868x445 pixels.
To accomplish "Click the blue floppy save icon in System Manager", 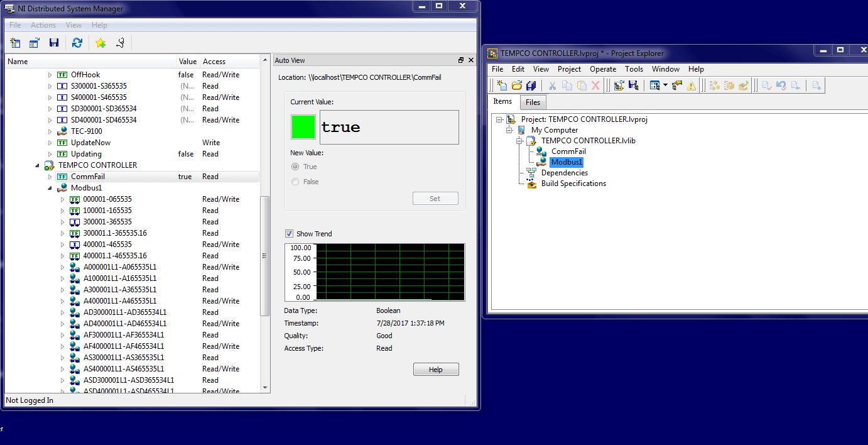I will point(54,43).
